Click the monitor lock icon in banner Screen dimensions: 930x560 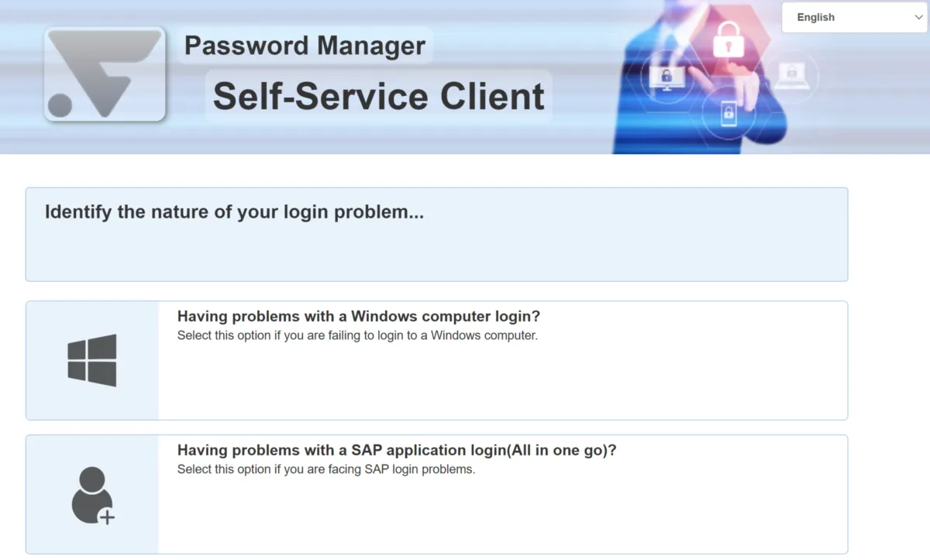pyautogui.click(x=665, y=77)
